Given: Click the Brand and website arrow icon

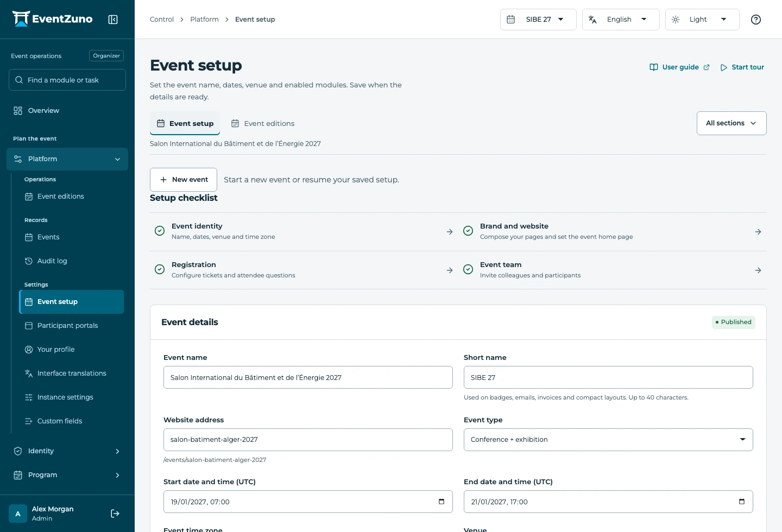Looking at the screenshot, I should pyautogui.click(x=758, y=232).
